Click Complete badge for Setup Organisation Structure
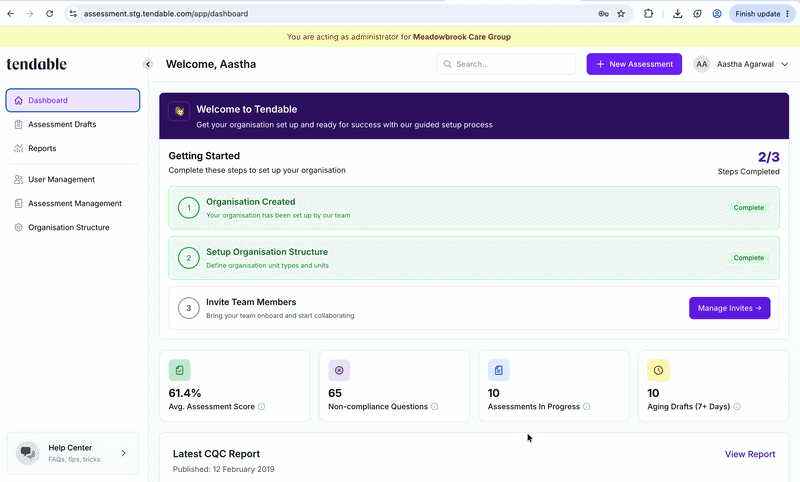 [748, 258]
